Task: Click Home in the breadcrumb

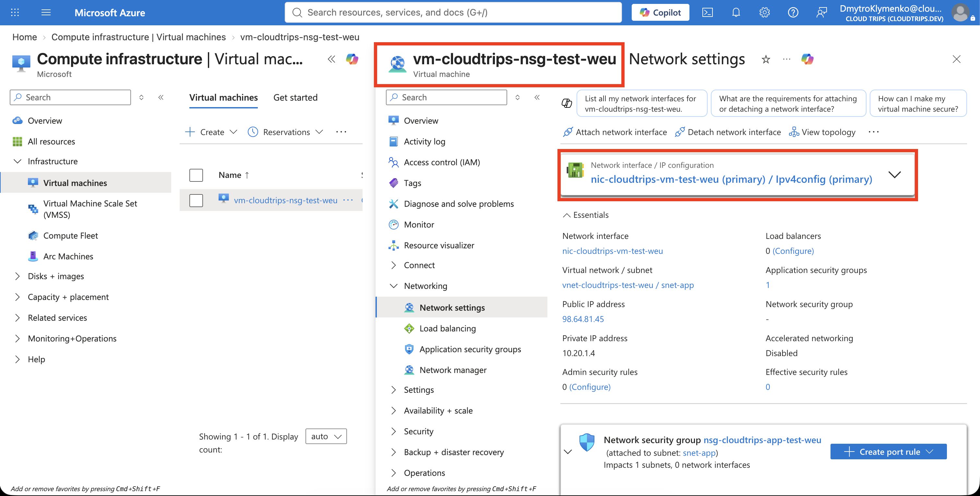Action: point(25,37)
